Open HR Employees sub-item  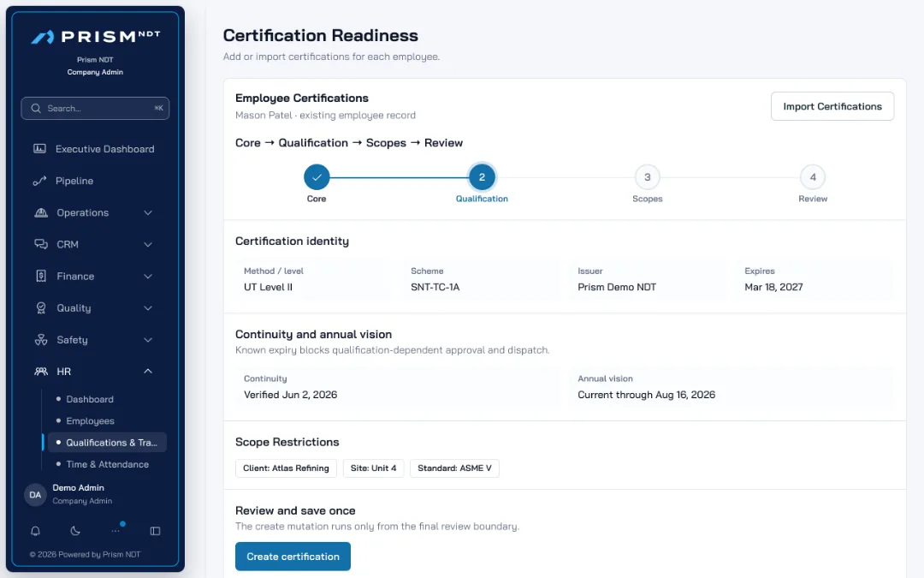click(90, 421)
